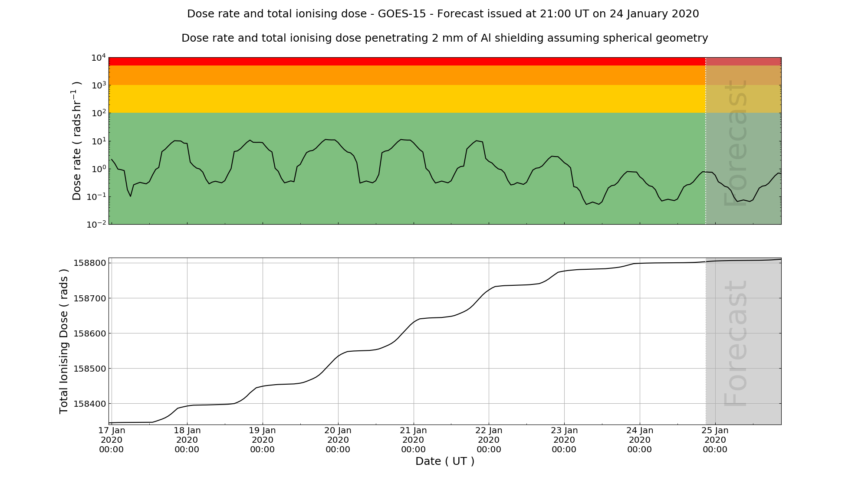This screenshot has width=868, height=477.
Task: Click the orange band in dose rate chart
Action: 407,75
